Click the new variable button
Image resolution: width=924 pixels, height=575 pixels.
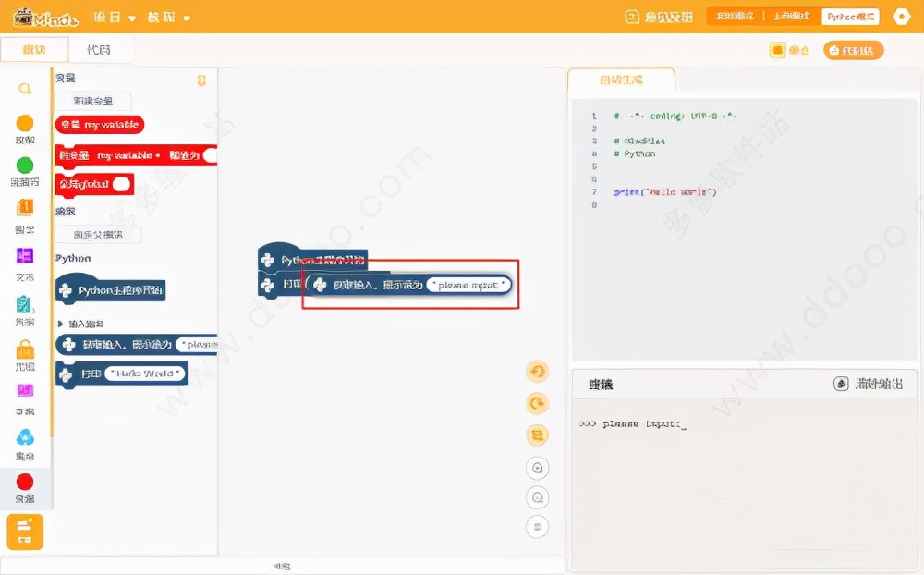(93, 101)
